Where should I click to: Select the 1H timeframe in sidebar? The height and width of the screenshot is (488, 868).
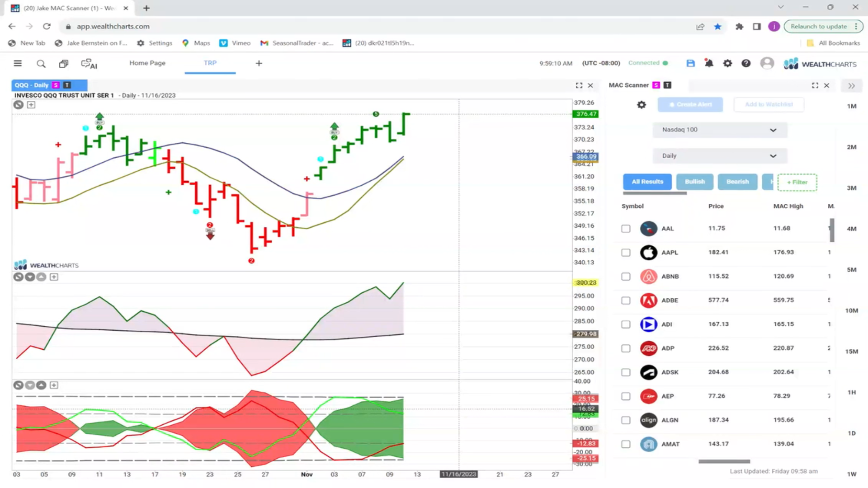click(x=852, y=392)
